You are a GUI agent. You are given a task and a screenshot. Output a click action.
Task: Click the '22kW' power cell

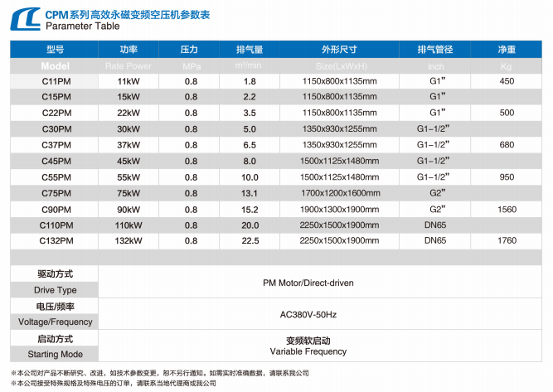[129, 113]
